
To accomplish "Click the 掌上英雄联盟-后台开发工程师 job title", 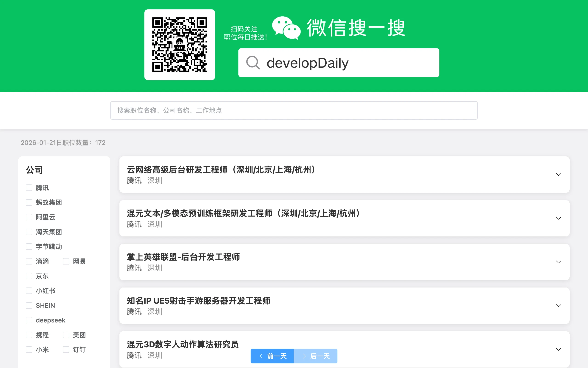I will point(183,257).
